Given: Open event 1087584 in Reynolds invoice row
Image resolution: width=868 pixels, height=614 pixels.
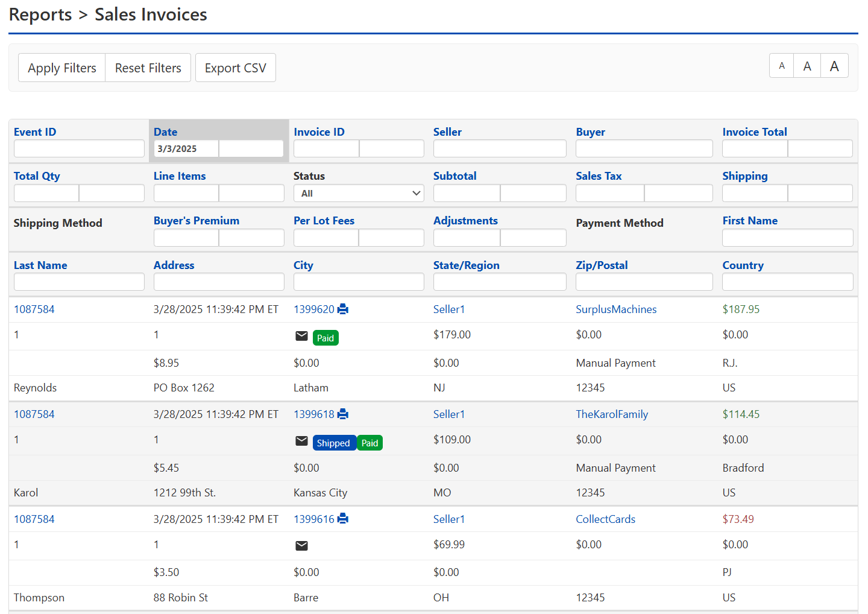Looking at the screenshot, I should 34,309.
